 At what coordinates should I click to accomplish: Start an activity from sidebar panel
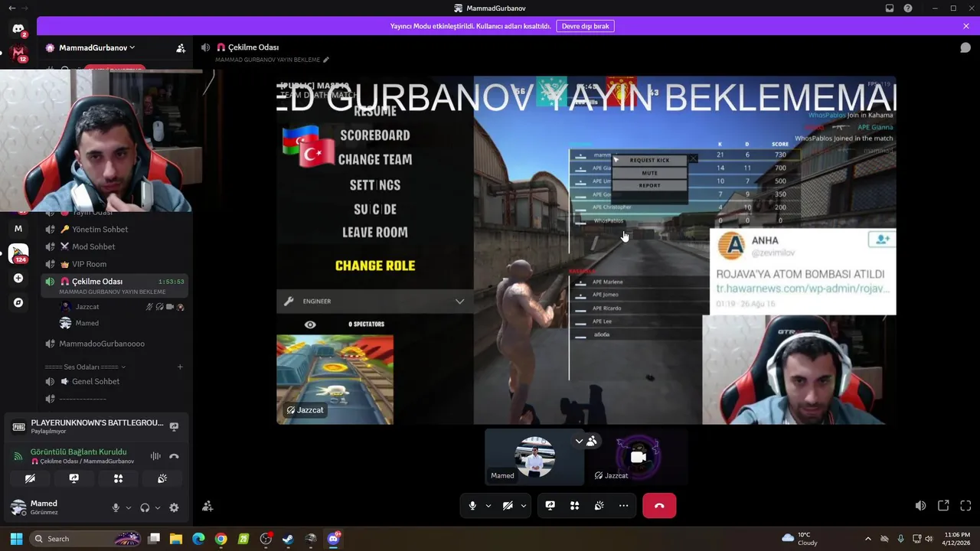[x=118, y=478]
